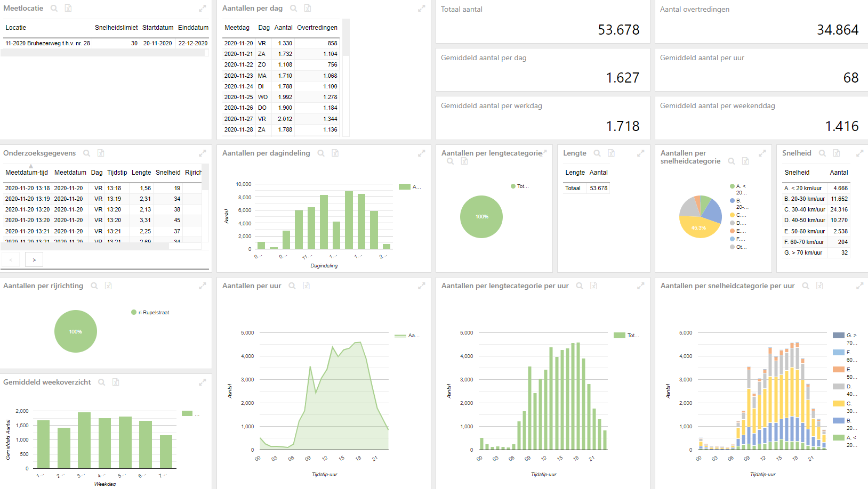Export Aantallen per dag to Excel
This screenshot has width=868, height=489.
click(x=308, y=9)
